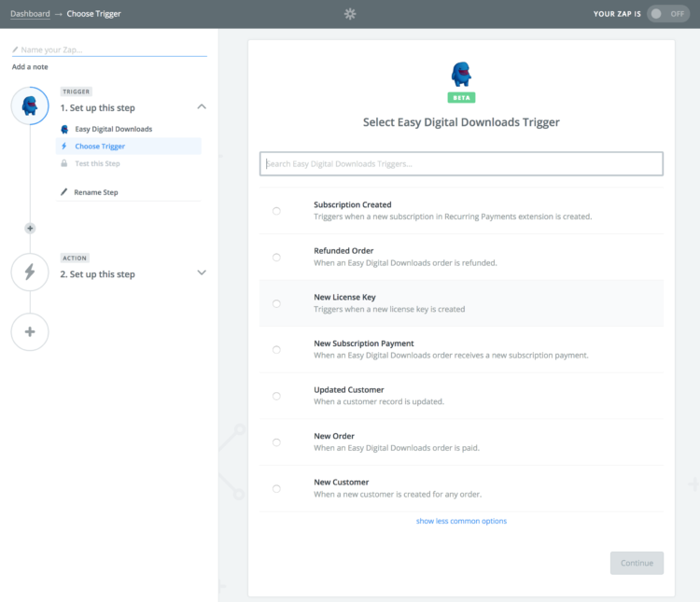Collapse trigger step with up chevron
This screenshot has height=602, width=700.
[x=202, y=106]
